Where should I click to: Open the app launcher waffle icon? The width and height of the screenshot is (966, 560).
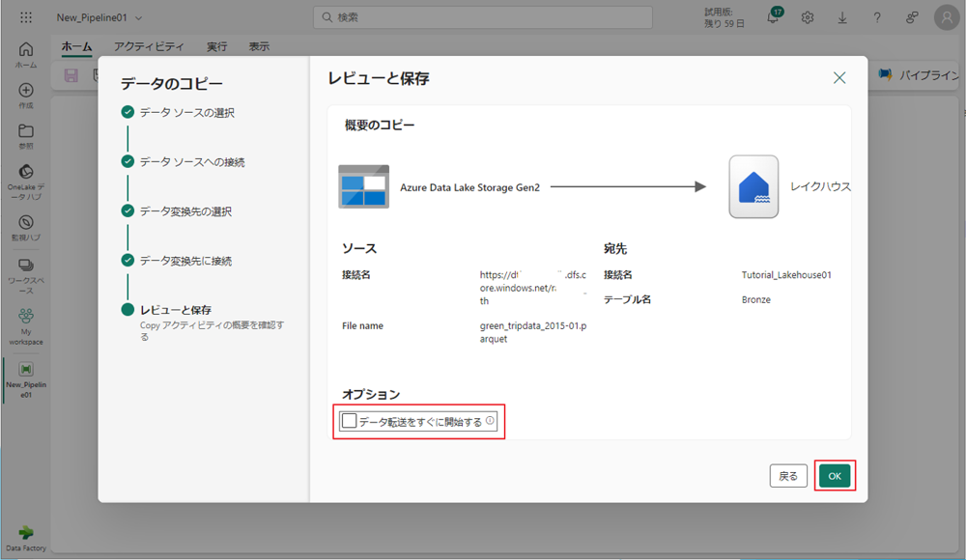26,17
